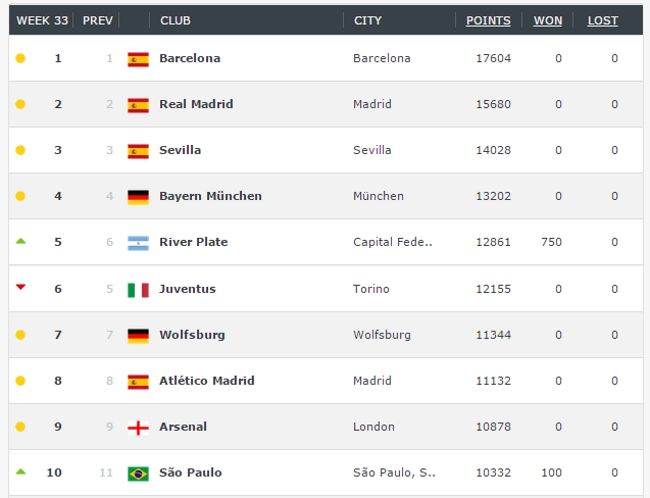Screen dimensions: 650x498
Task: Sort table by the POINTS header
Action: (488, 21)
